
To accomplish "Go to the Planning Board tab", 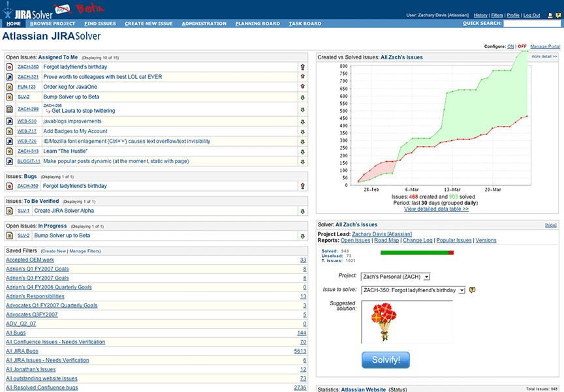I will (258, 23).
